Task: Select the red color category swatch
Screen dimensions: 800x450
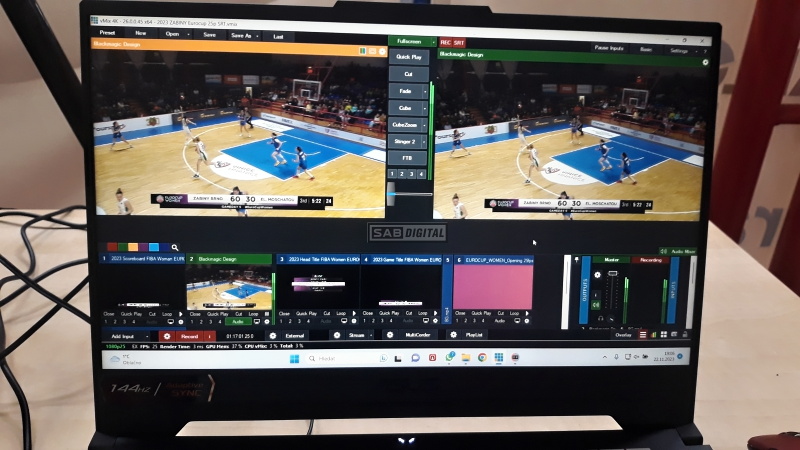Action: click(110, 247)
